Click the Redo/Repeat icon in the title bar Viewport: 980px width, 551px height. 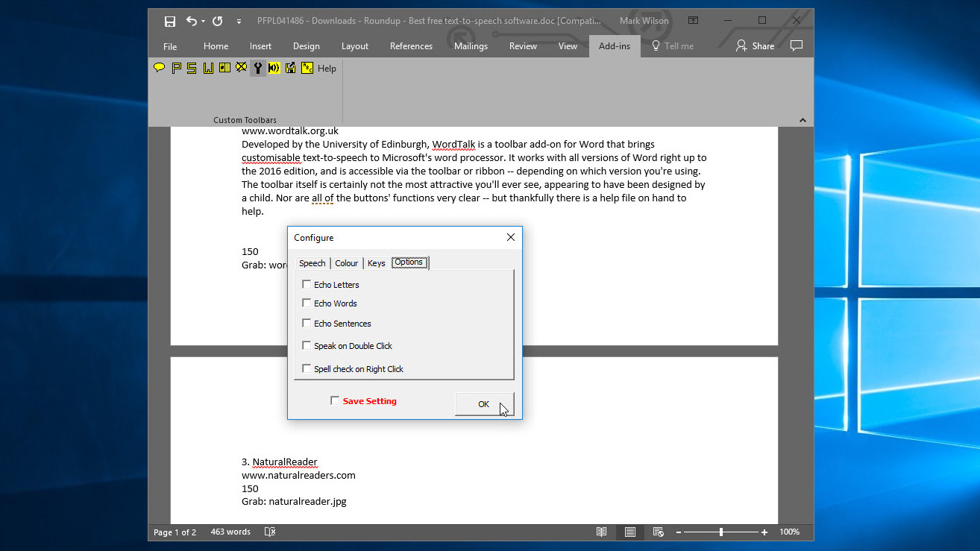point(217,21)
